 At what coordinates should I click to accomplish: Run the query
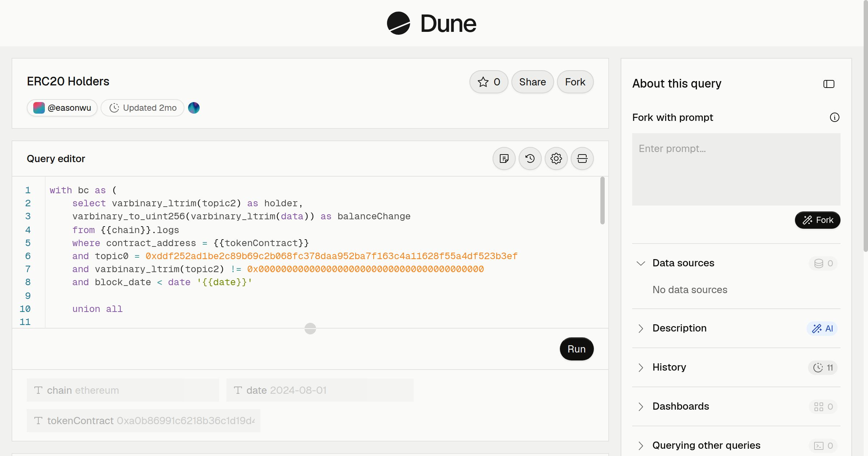[576, 349]
